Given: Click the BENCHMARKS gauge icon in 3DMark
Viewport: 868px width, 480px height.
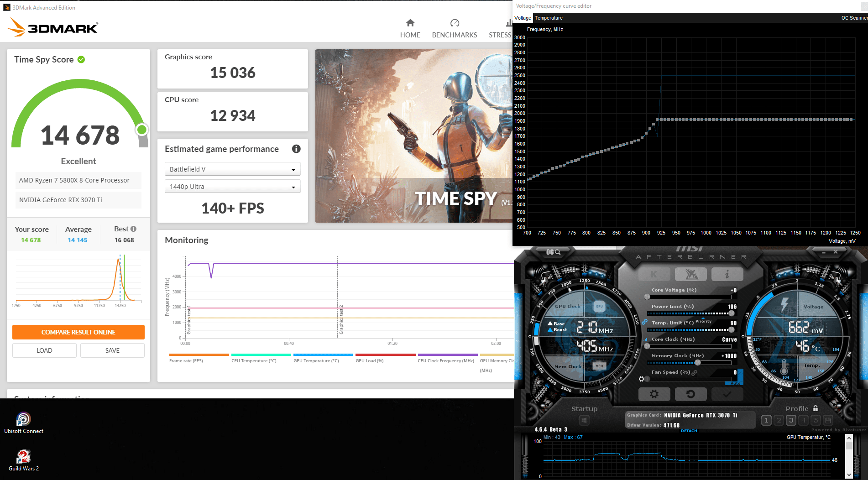Looking at the screenshot, I should pos(455,23).
